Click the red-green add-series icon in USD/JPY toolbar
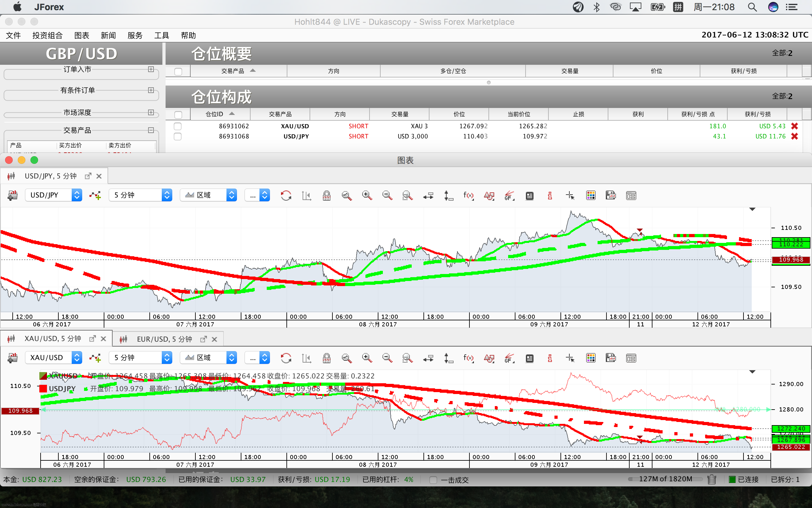The image size is (812, 508). click(95, 195)
